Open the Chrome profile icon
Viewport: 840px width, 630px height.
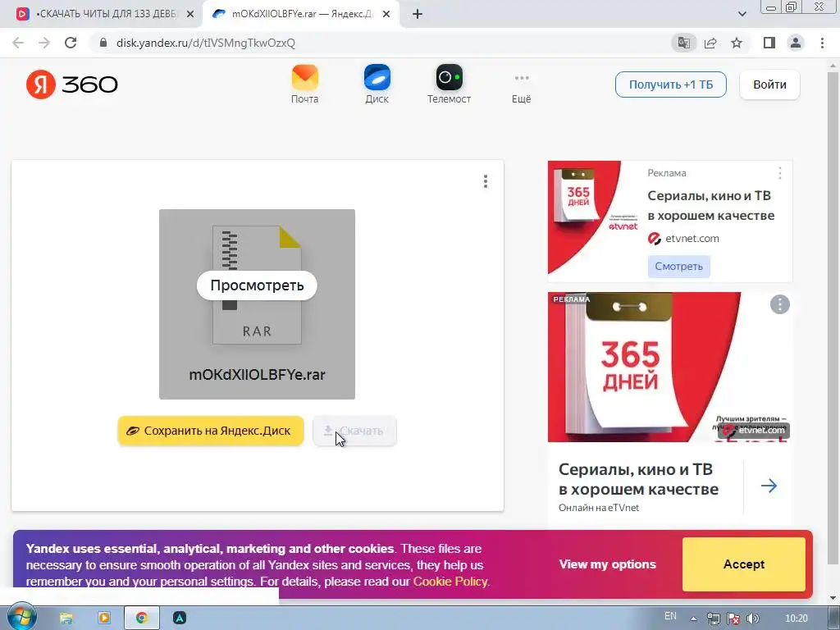796,43
